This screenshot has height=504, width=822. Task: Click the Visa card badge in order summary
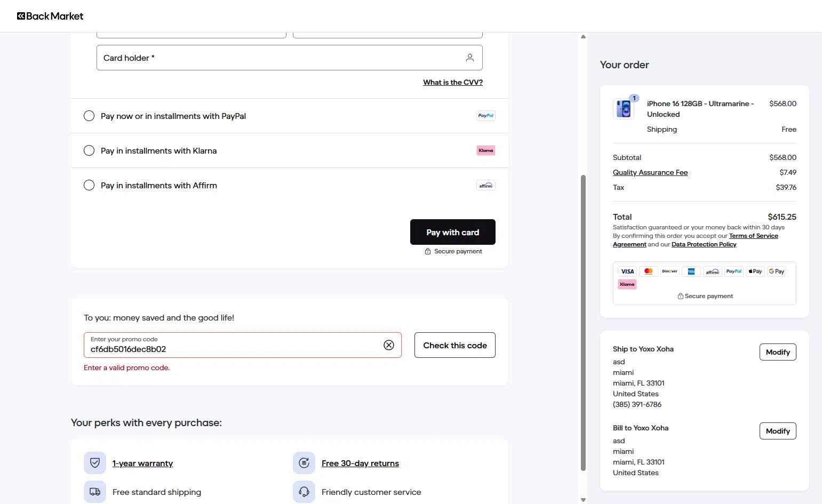point(627,271)
